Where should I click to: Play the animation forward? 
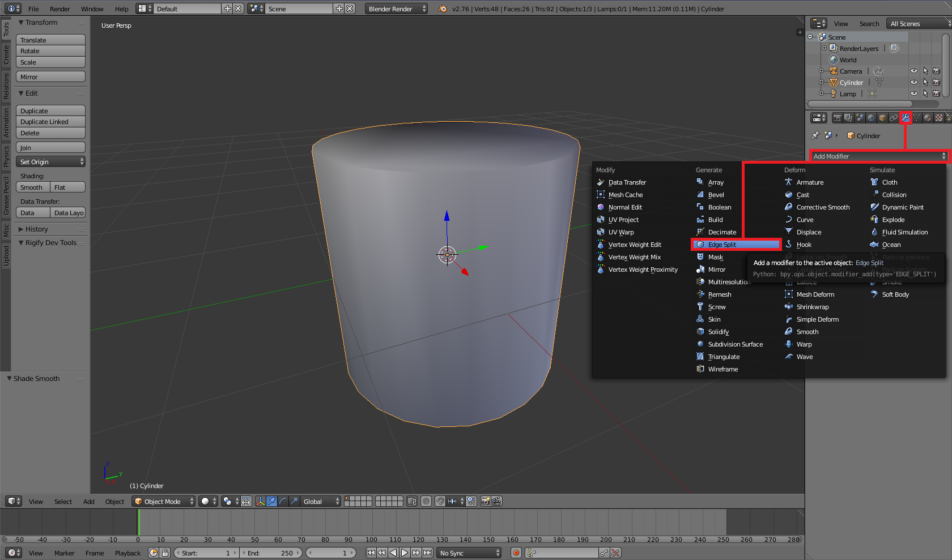tap(405, 553)
